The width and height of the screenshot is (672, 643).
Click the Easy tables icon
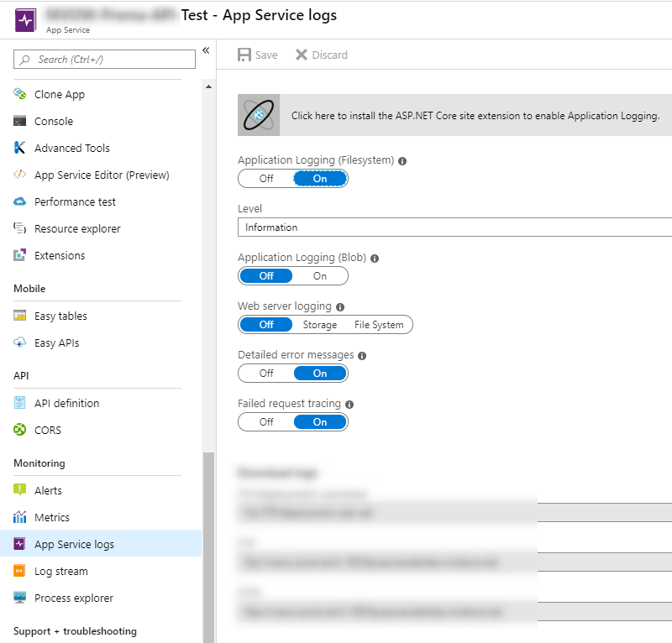[x=19, y=316]
